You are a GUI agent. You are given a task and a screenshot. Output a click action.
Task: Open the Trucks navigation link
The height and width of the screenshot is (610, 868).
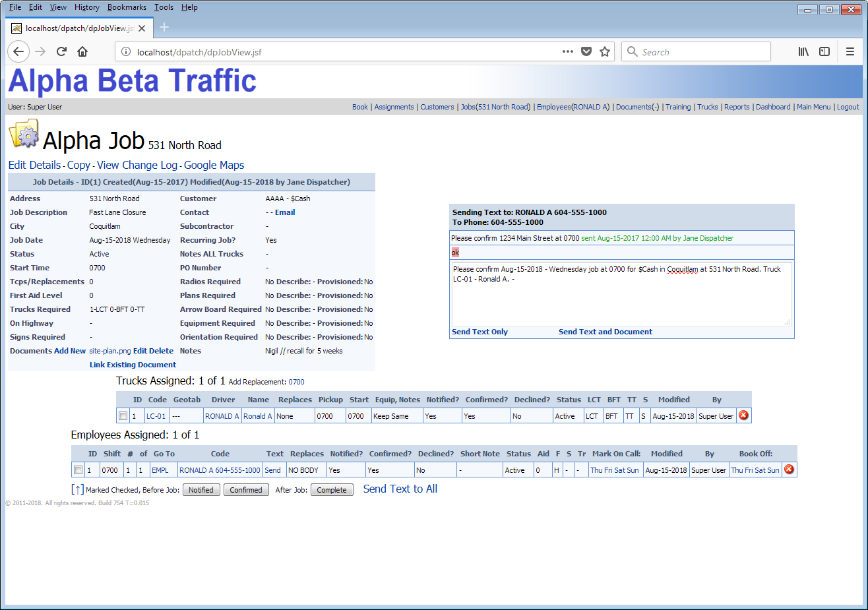[708, 107]
